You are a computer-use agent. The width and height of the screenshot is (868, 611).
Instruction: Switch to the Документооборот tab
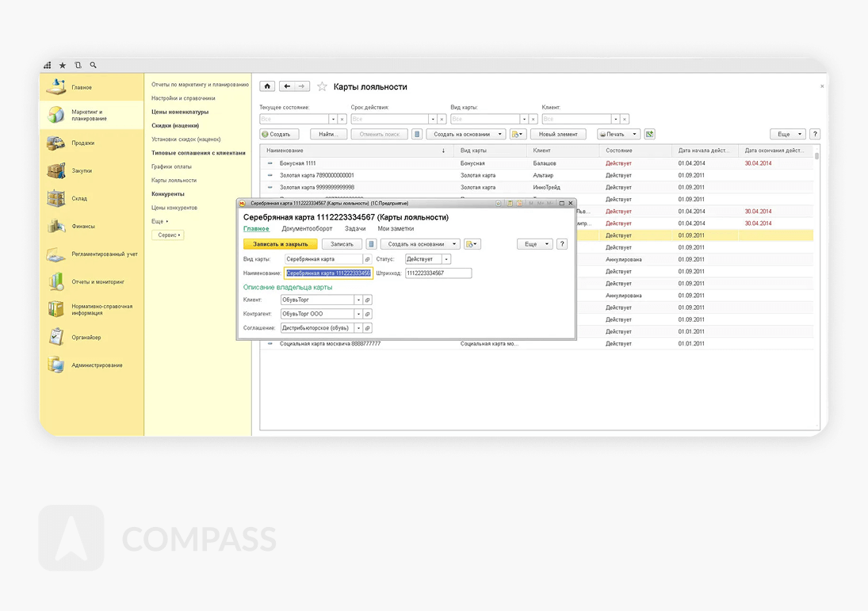point(307,229)
